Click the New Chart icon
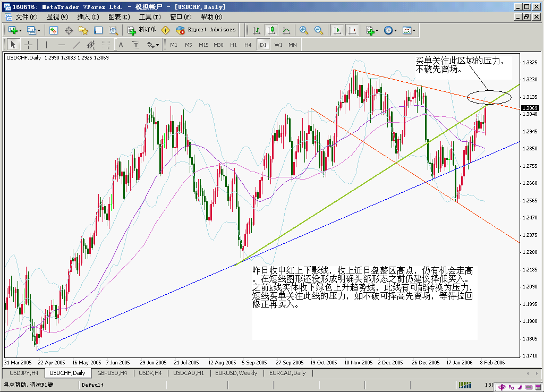544x392 pixels. coord(13,30)
